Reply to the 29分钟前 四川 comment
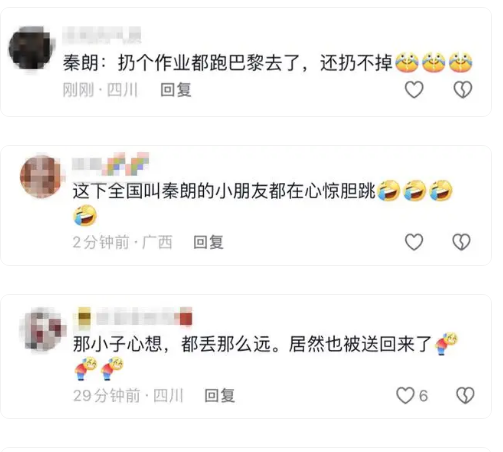Screen dimensions: 503x452 [219, 395]
